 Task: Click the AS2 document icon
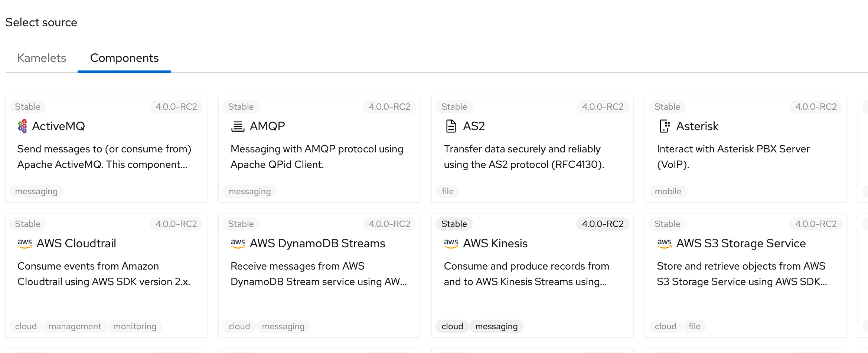coord(451,126)
